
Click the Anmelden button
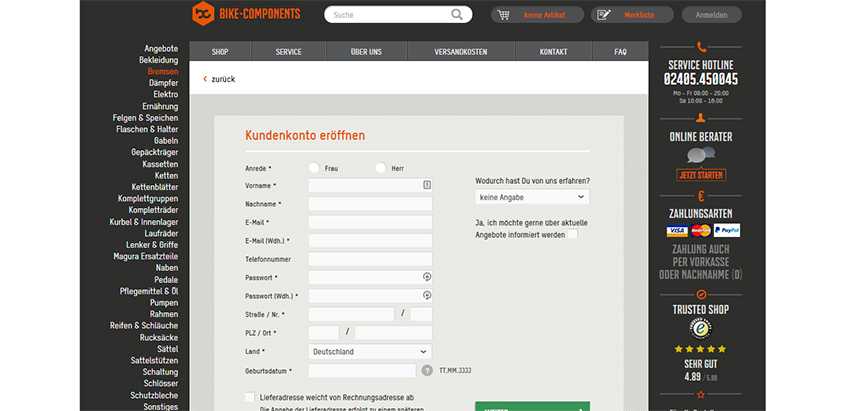click(711, 15)
